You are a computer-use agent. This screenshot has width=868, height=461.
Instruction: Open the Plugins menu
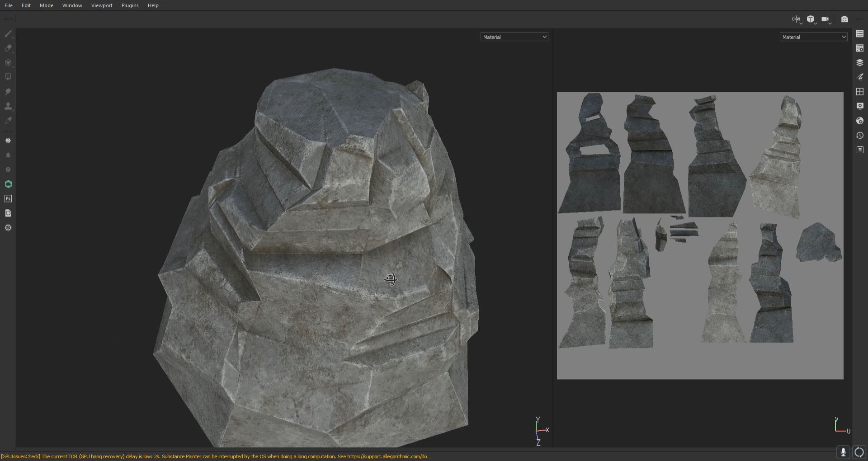pos(130,5)
